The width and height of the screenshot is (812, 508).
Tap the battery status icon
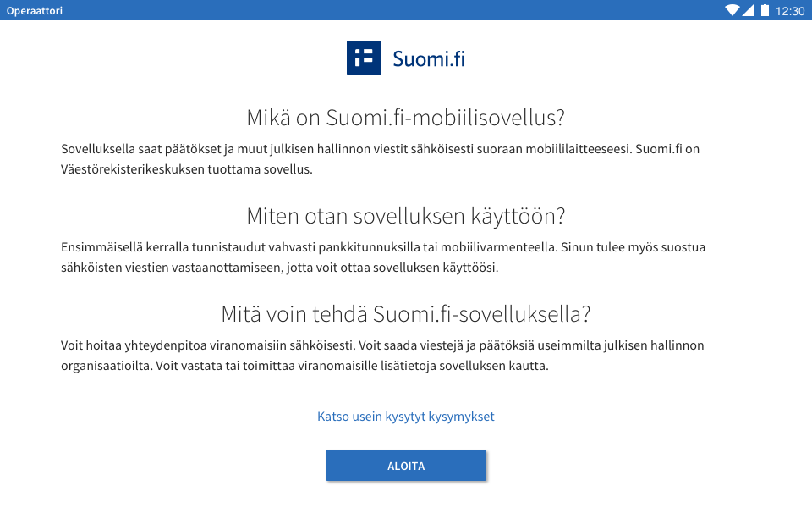(x=765, y=11)
